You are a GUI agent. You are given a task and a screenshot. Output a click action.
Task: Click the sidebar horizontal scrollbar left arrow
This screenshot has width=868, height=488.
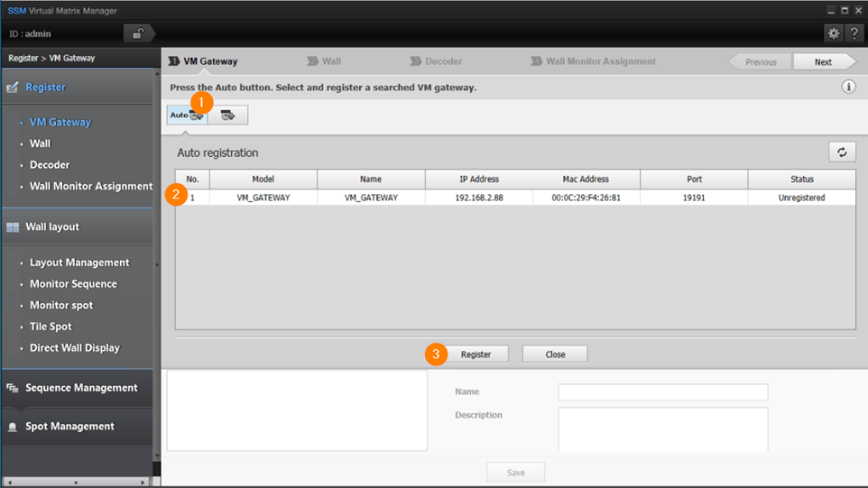pyautogui.click(x=9, y=483)
